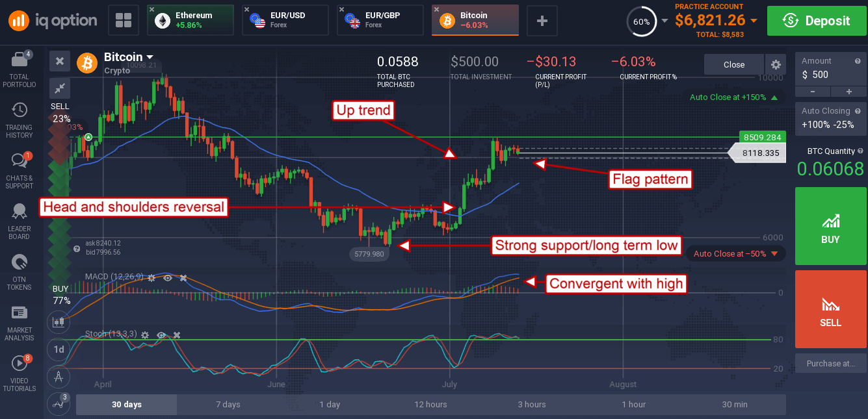The image size is (868, 419).
Task: Open OTN Tokens section
Action: (20, 272)
